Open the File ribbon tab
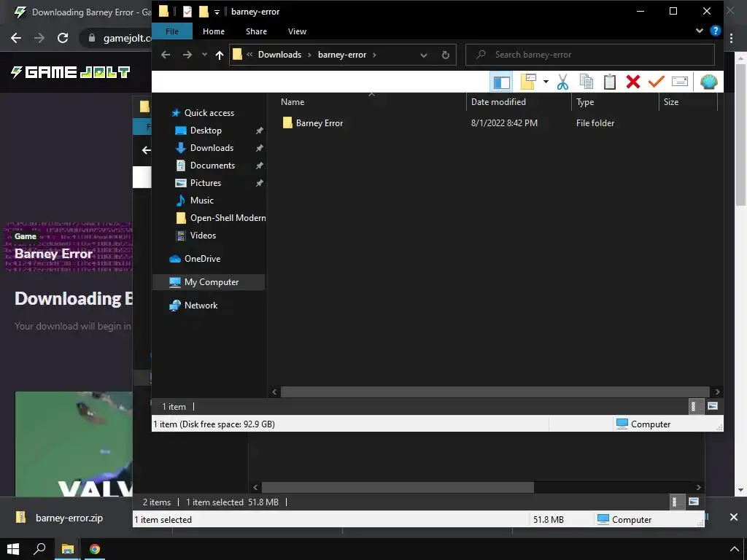747x560 pixels. tap(172, 31)
